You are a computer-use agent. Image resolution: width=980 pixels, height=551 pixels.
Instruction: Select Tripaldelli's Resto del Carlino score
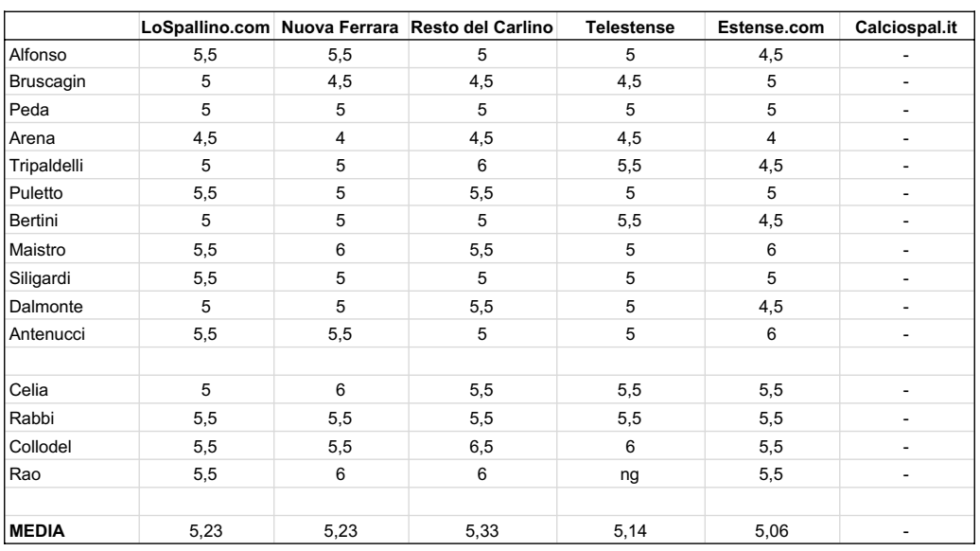pyautogui.click(x=481, y=166)
